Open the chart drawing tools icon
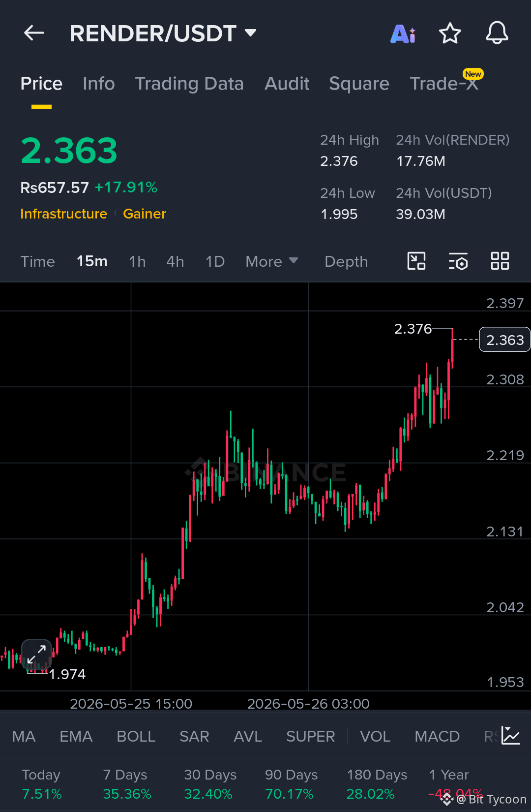 (x=416, y=261)
